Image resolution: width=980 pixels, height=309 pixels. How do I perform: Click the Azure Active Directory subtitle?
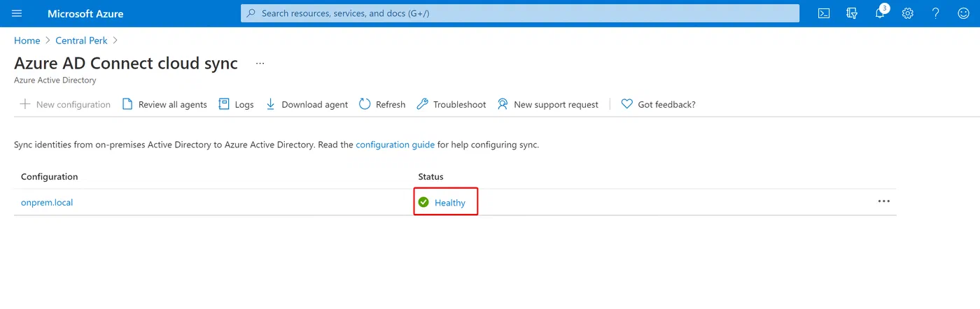point(55,80)
